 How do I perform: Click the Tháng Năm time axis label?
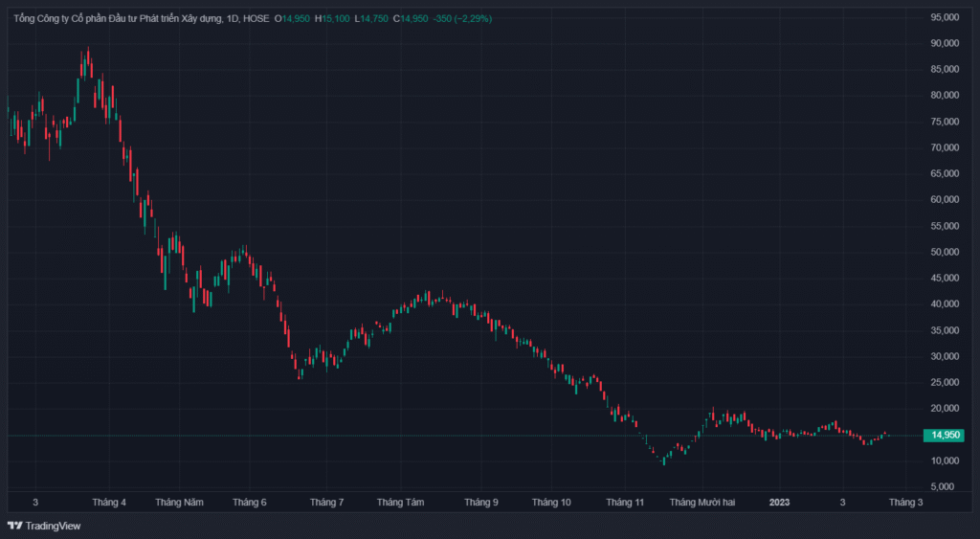(x=179, y=502)
